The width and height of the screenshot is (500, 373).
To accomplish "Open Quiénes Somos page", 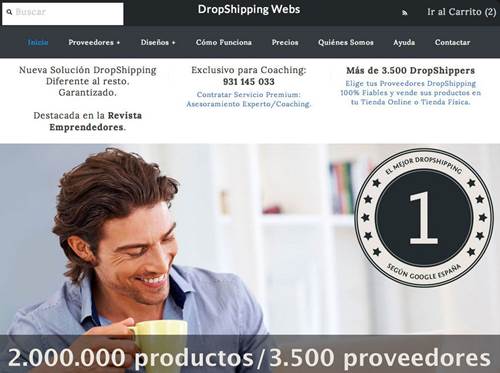I will point(346,42).
